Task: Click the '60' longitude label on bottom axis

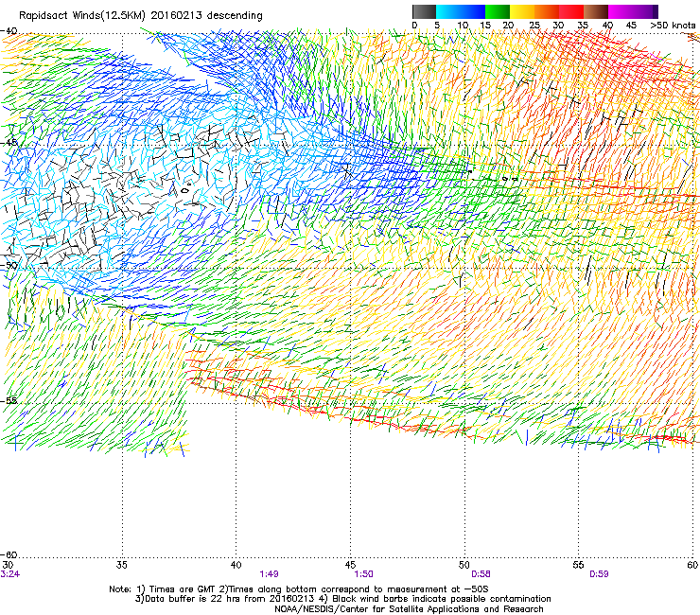Action: pyautogui.click(x=692, y=565)
